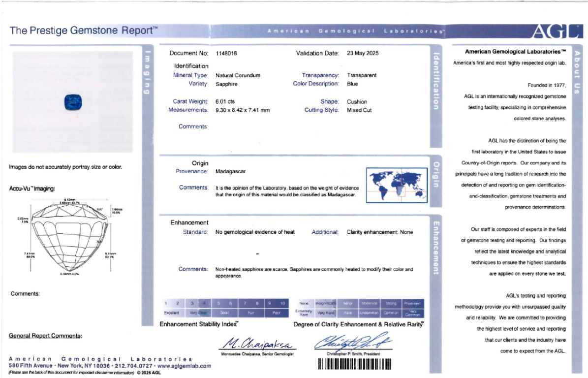The image size is (588, 378).
Task: Select the 'Fair' cell on stability scale
Action: pyautogui.click(x=251, y=313)
